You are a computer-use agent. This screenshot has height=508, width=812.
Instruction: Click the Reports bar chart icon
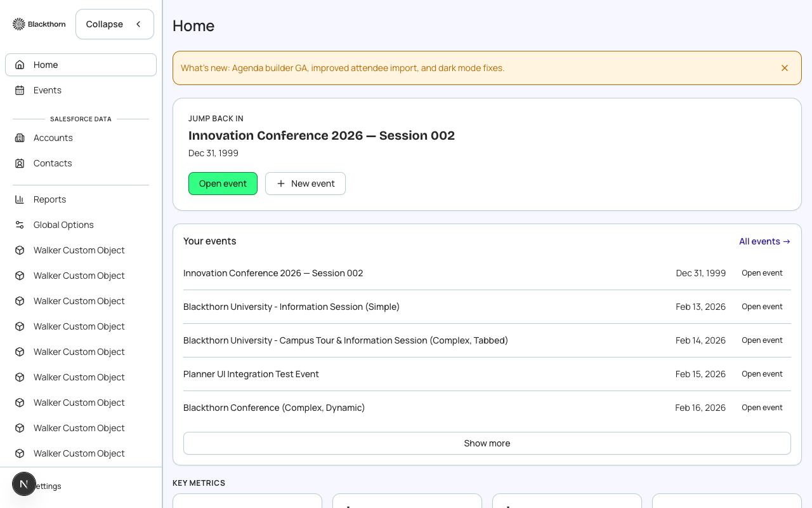20,199
